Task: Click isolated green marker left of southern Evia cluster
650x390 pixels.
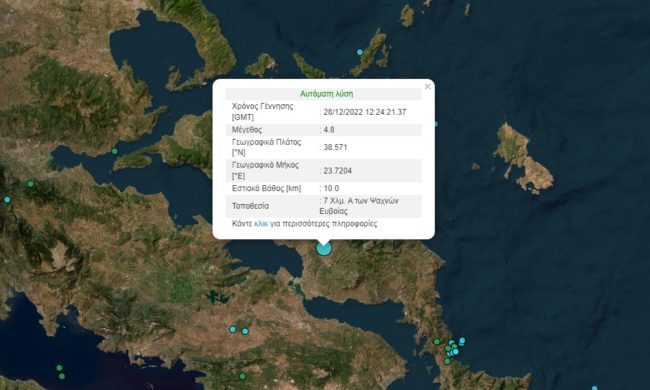Action: (437, 342)
